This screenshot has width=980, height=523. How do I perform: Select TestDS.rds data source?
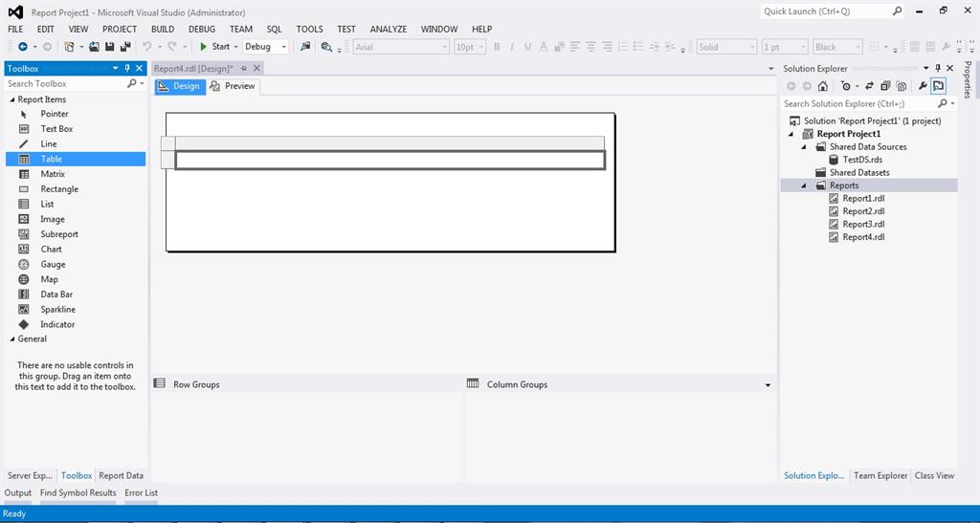coord(862,160)
